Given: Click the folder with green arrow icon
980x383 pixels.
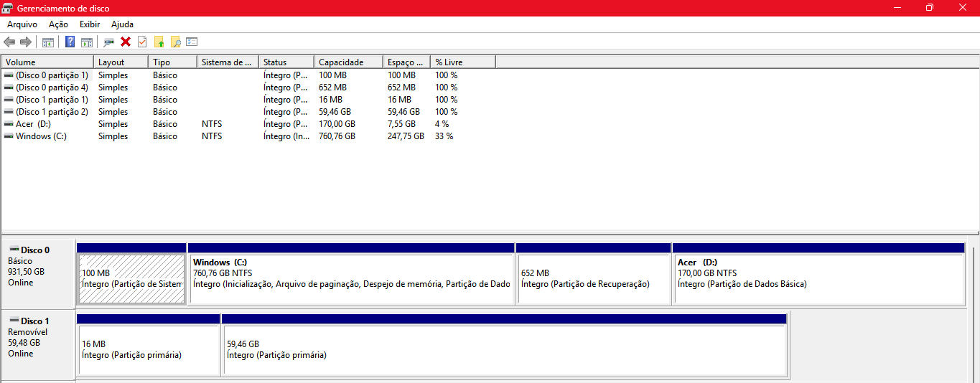Looking at the screenshot, I should pyautogui.click(x=159, y=42).
